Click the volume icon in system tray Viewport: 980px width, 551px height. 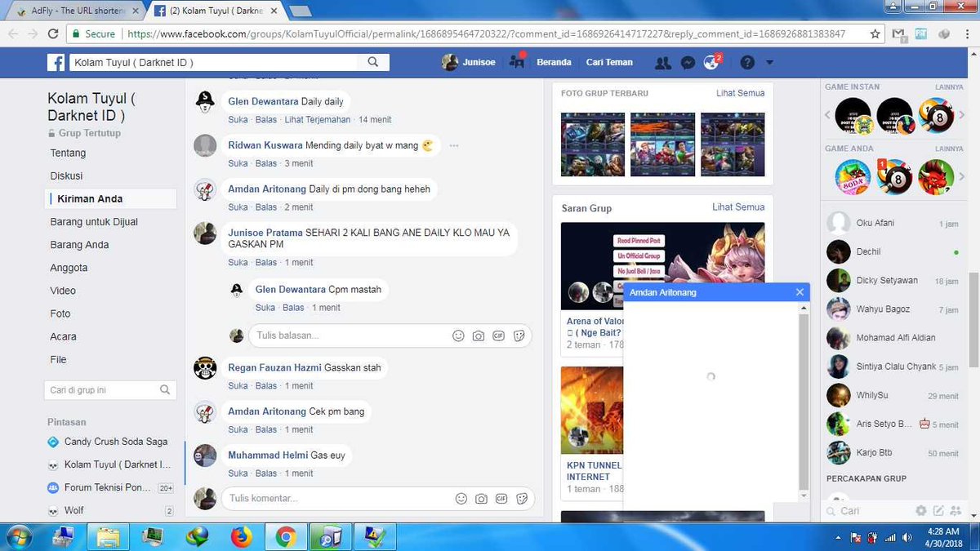pos(908,536)
